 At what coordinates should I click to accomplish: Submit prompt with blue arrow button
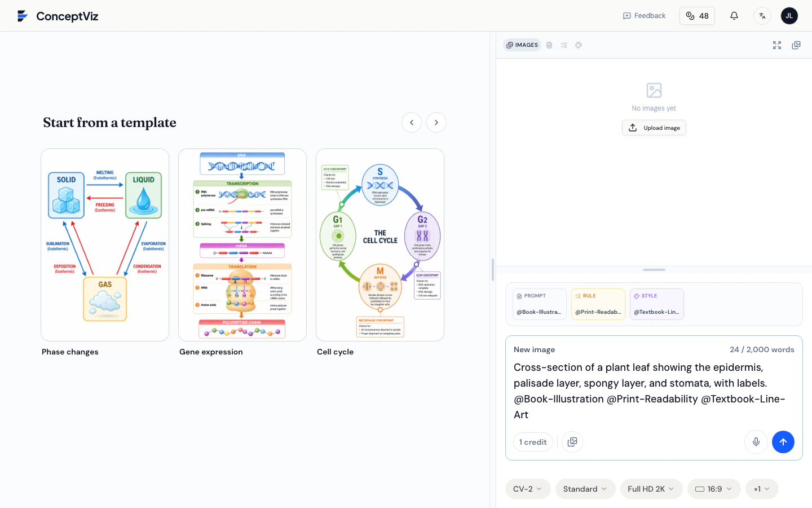[x=783, y=442]
